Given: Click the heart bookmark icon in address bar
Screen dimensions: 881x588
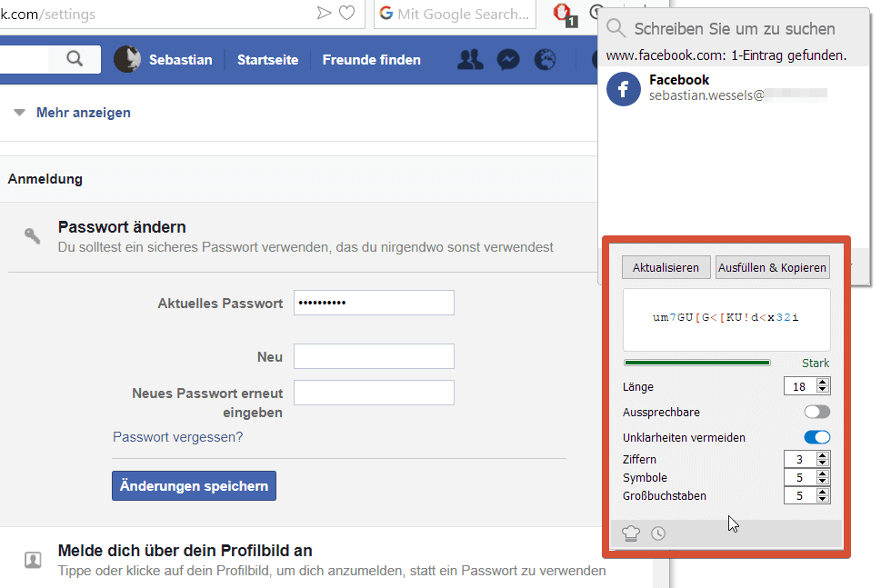Looking at the screenshot, I should point(347,13).
